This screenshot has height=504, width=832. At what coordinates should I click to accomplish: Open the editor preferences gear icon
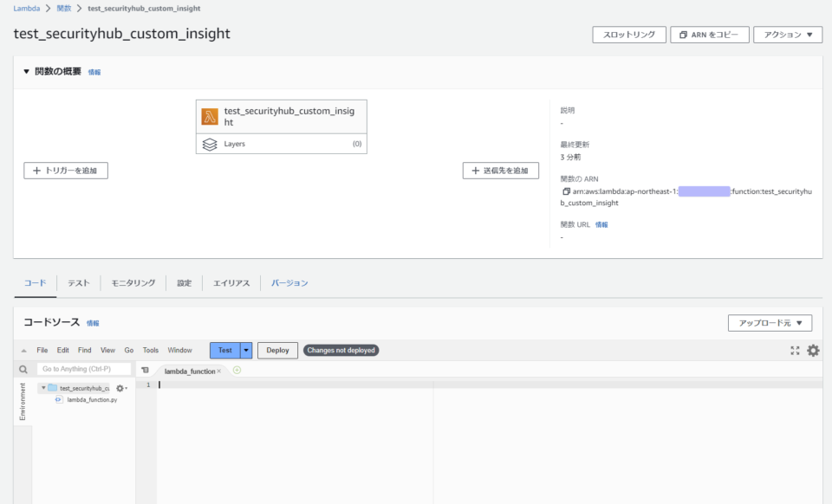[813, 351]
